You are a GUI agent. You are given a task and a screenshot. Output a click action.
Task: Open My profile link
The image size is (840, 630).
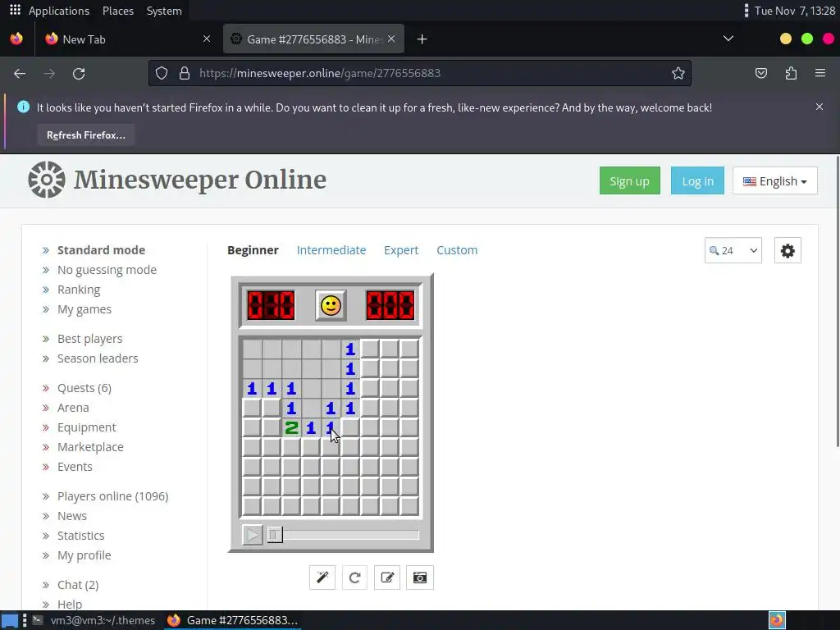point(84,555)
